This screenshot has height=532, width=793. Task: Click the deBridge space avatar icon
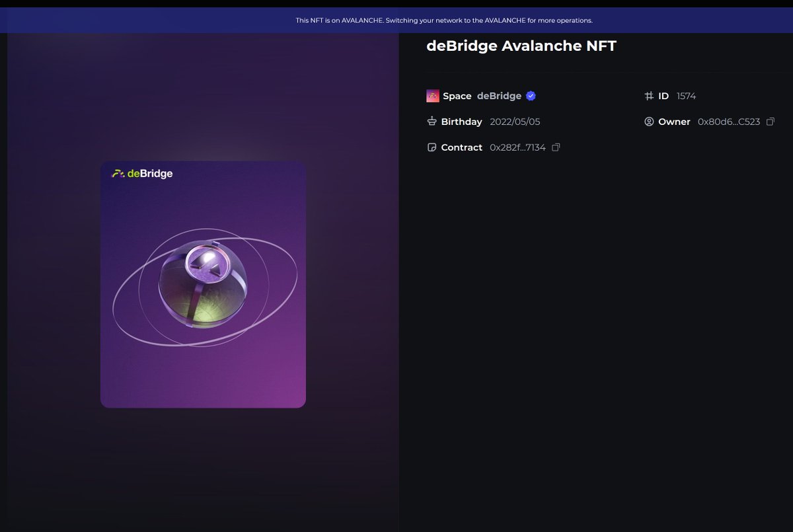tap(433, 96)
